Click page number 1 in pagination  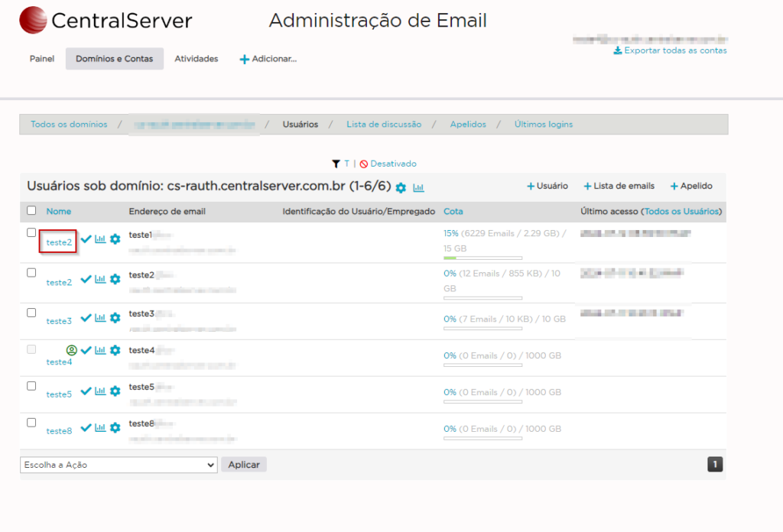coord(715,464)
